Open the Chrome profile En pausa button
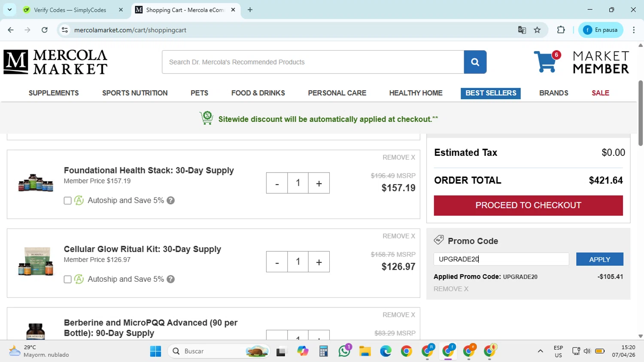Viewport: 644px width, 362px height. click(x=601, y=30)
